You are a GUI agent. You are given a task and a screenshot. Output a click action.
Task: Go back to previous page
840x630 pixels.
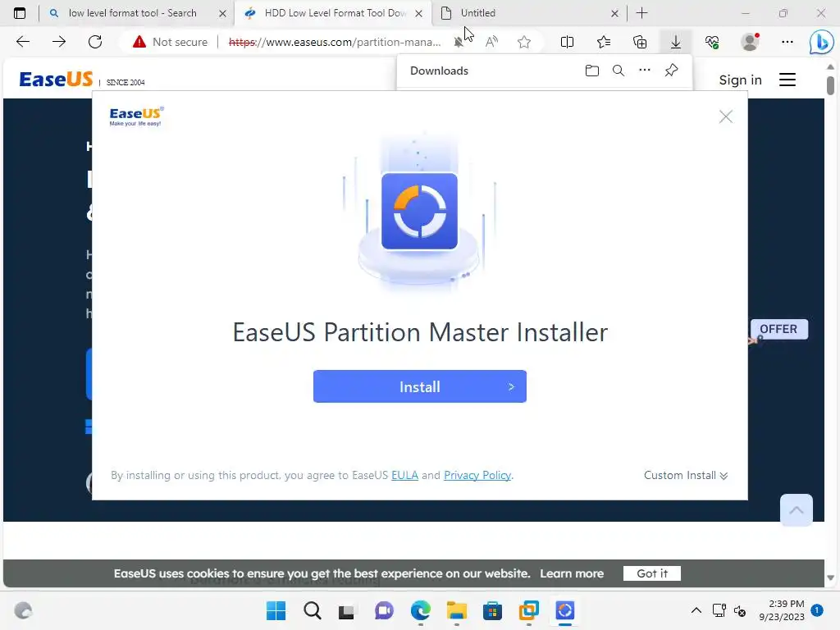23,42
